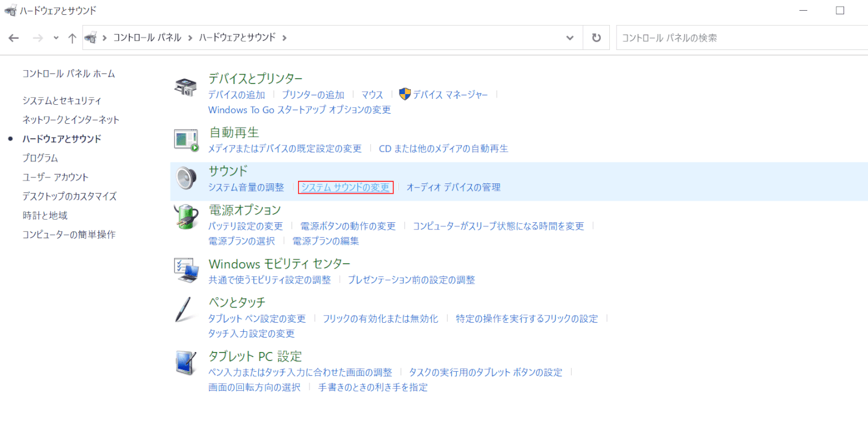Expand chevron before コントロール パネル breadcrumb
Image resolution: width=868 pixels, height=436 pixels.
click(105, 38)
